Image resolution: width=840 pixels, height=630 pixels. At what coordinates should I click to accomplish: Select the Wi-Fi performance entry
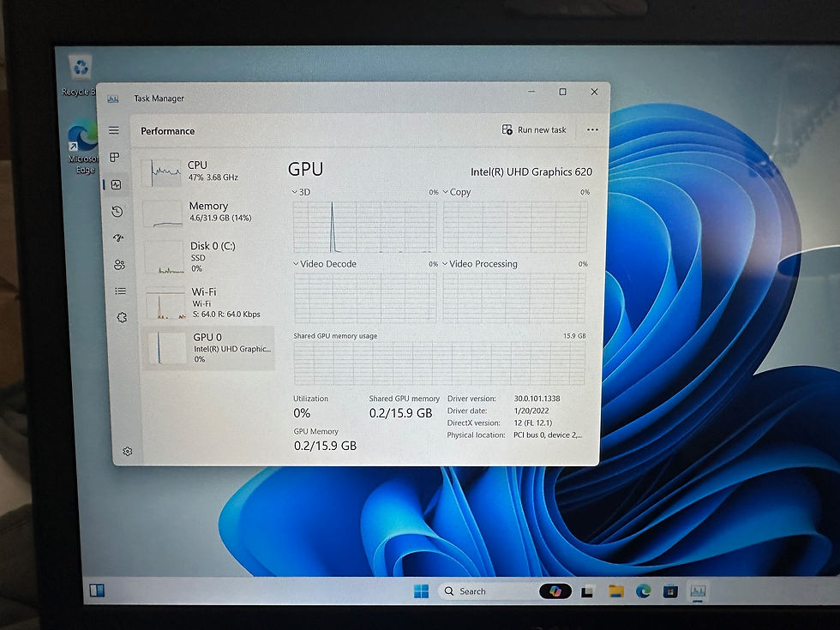tap(210, 303)
